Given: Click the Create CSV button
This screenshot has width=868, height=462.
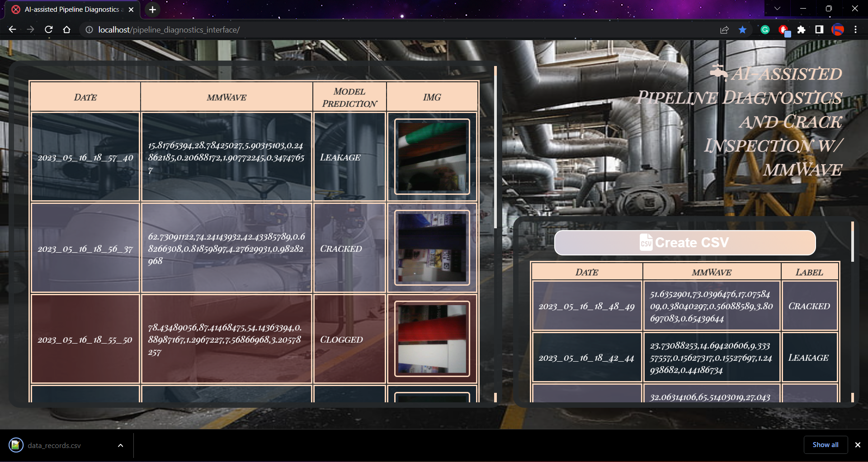Looking at the screenshot, I should pyautogui.click(x=685, y=242).
